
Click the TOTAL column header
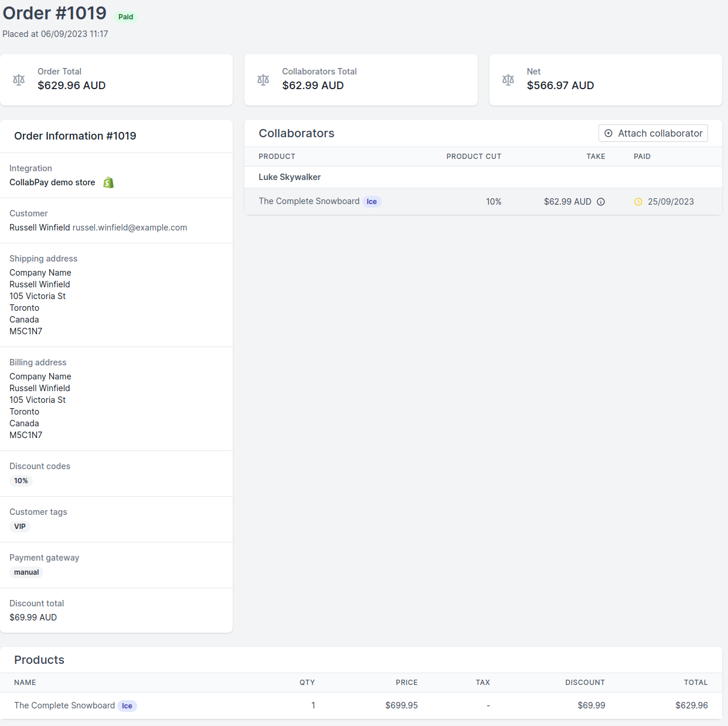[696, 683]
